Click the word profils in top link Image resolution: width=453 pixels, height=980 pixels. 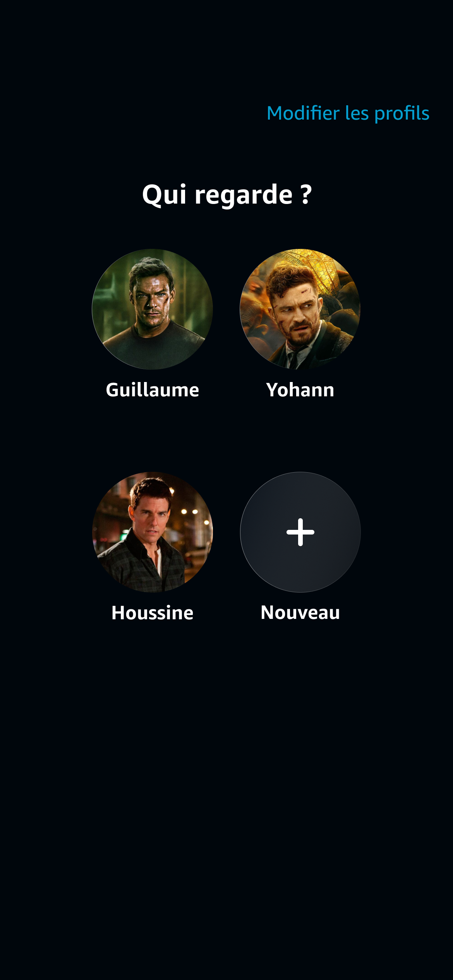pyautogui.click(x=402, y=113)
